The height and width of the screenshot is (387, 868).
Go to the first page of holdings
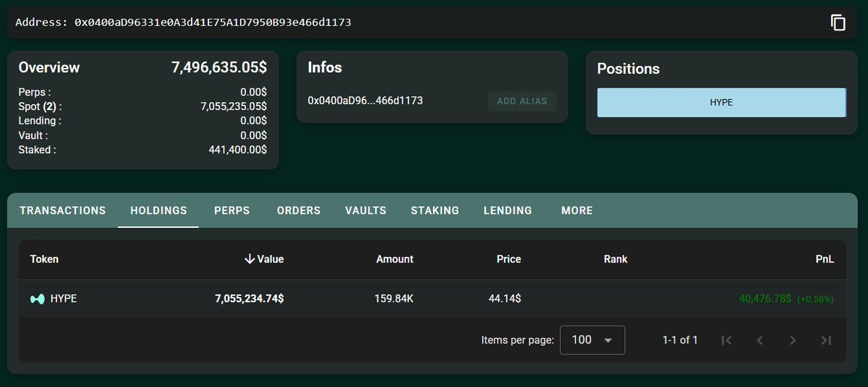pos(727,340)
